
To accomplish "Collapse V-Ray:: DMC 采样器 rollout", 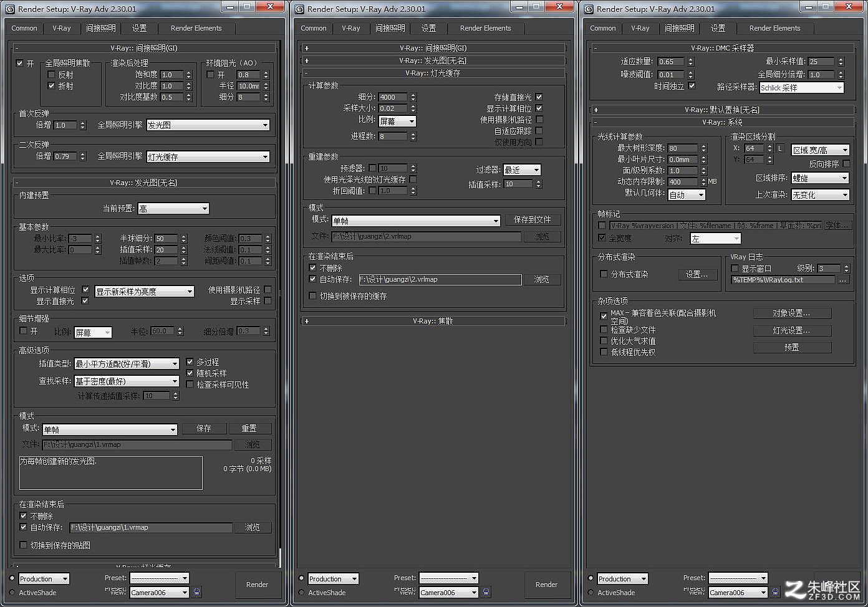I will pyautogui.click(x=722, y=48).
